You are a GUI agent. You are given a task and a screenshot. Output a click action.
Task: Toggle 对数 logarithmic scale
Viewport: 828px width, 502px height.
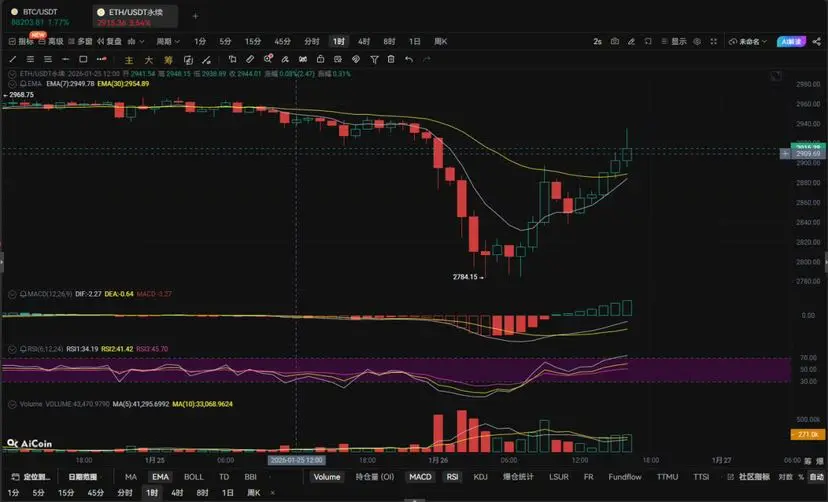point(785,477)
